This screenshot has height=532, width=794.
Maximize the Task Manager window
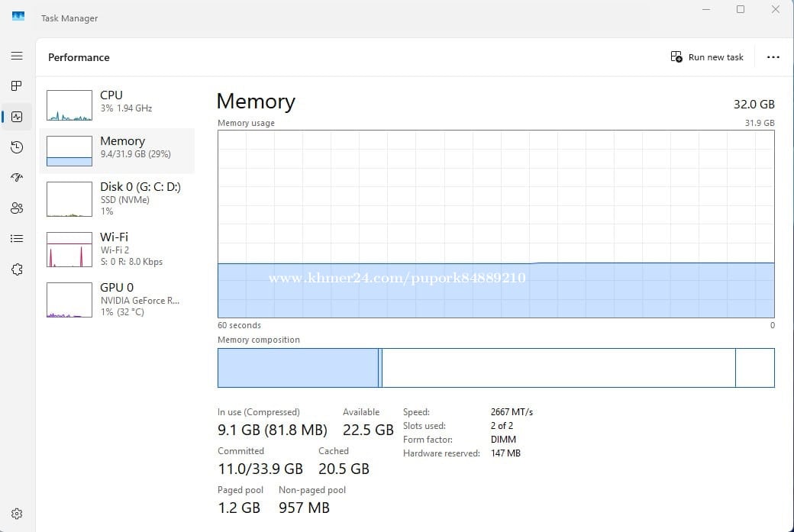coord(740,10)
